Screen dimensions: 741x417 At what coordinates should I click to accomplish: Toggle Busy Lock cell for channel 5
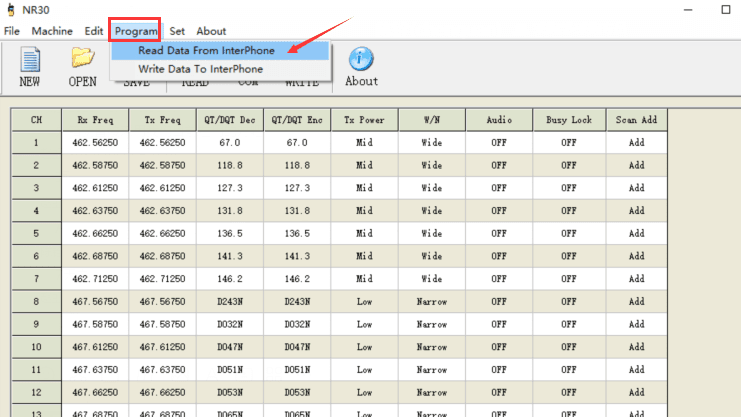coord(568,233)
